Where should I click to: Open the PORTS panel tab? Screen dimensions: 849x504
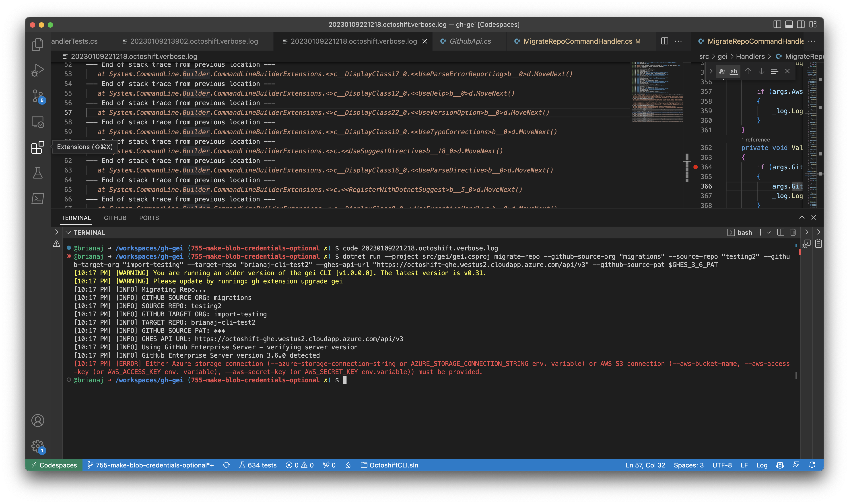[149, 218]
